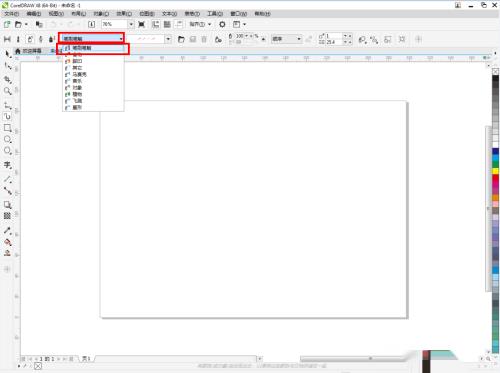Click the browse spraylist folder icon

coord(181,39)
